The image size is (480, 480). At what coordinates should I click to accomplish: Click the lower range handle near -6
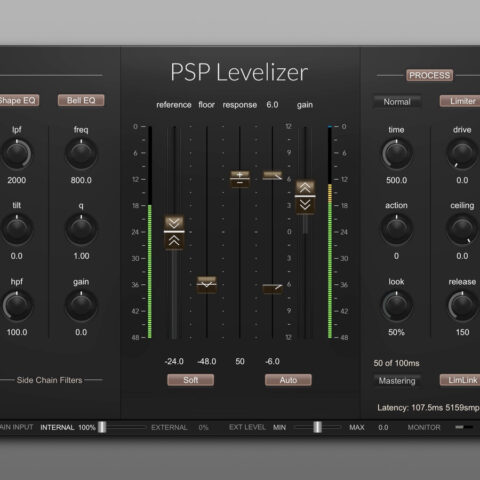(272, 289)
